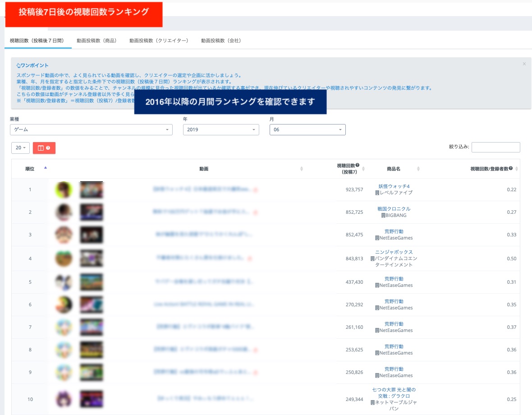532x415 pixels.
Task: Open the 月 dropdown set to 06
Action: [x=307, y=129]
